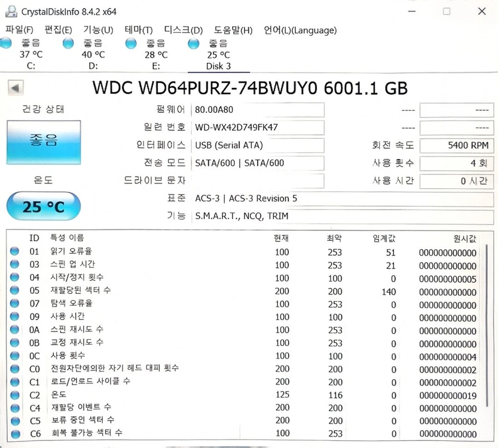498x448 pixels.
Task: Click raw value 000000000005
Action: pos(448,279)
